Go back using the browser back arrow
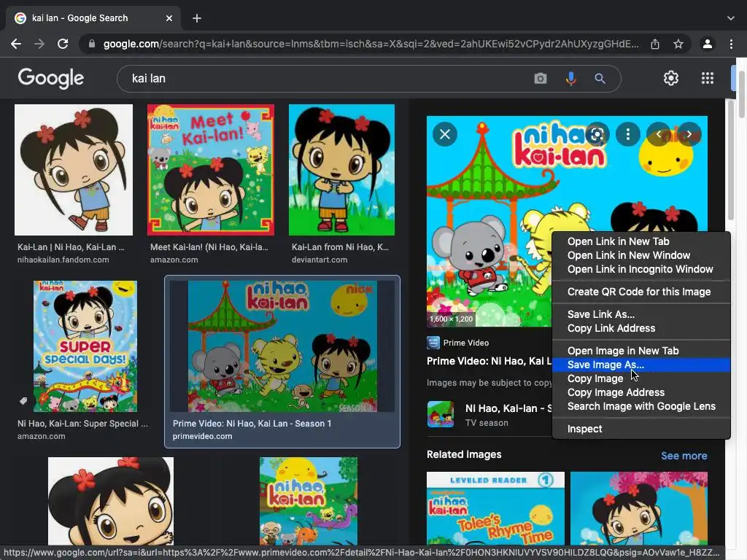The image size is (747, 560). 16,44
